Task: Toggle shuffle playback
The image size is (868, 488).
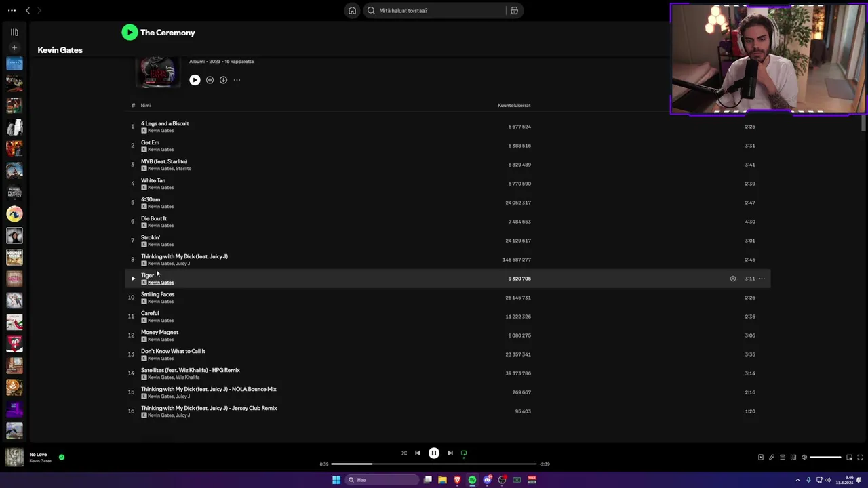Action: [x=403, y=453]
